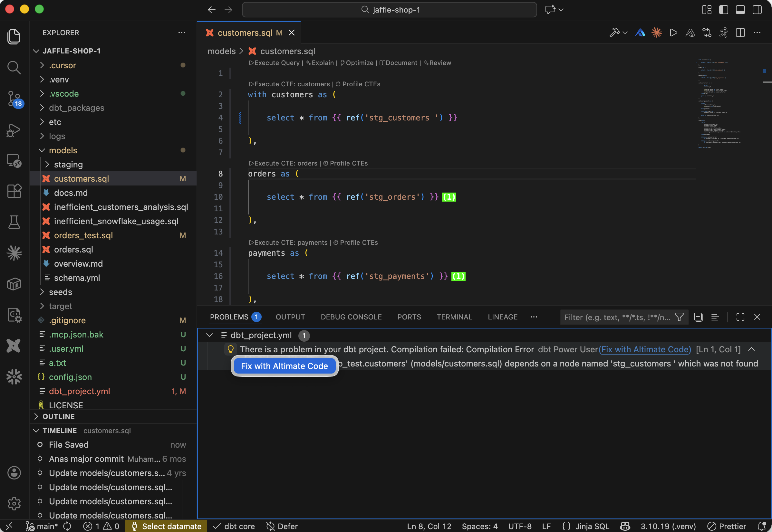Switch to the OUTPUT panel tab
The height and width of the screenshot is (532, 772).
(290, 317)
